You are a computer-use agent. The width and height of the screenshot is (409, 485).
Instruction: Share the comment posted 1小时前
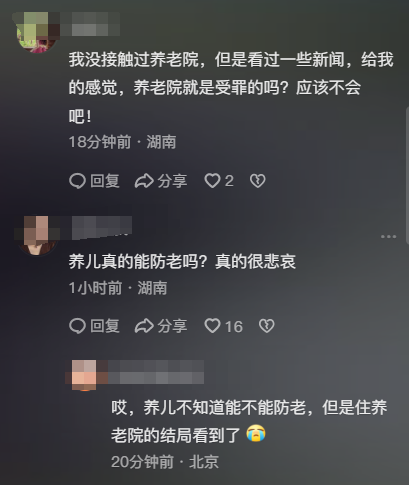pos(161,326)
